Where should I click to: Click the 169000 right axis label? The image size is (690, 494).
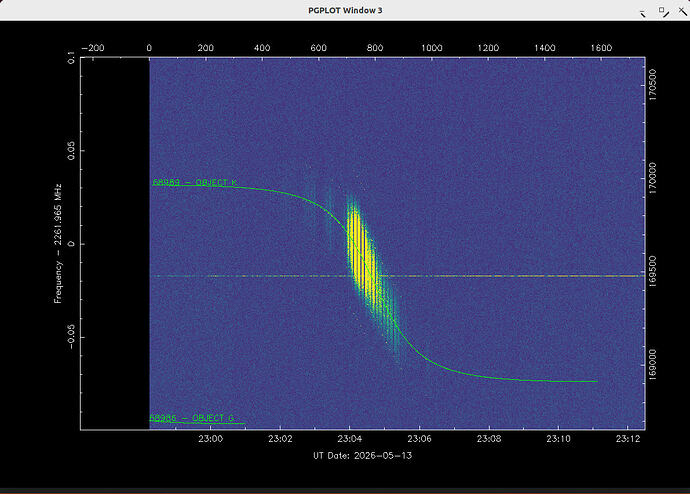coord(652,365)
